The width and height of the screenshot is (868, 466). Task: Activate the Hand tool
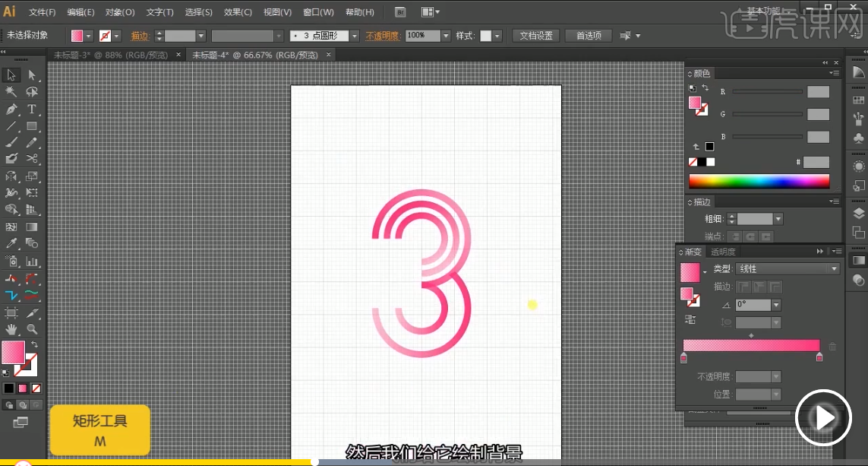pos(11,329)
